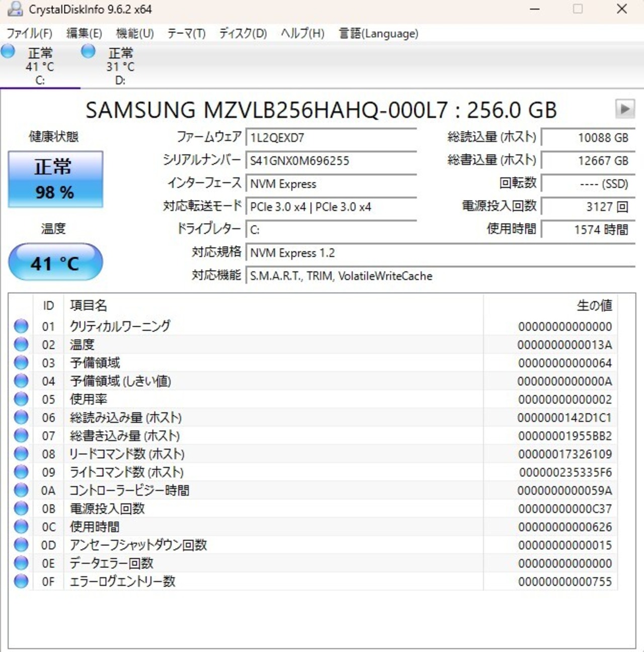The height and width of the screenshot is (652, 644).
Task: Click total host writes value 12667 GB
Action: (588, 161)
